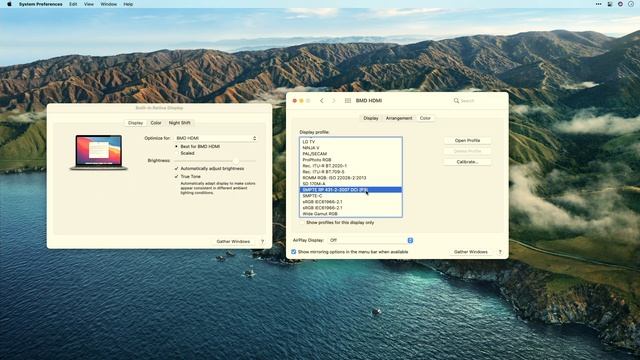Click Open Profile button
The width and height of the screenshot is (640, 360).
(x=467, y=140)
